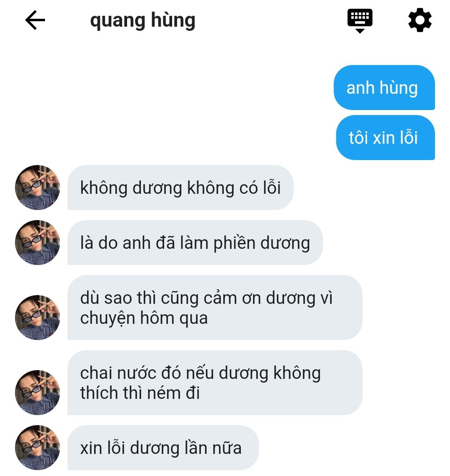Tap the text "chuyện hôm qua" in bubble
This screenshot has height=476, width=450.
(144, 318)
